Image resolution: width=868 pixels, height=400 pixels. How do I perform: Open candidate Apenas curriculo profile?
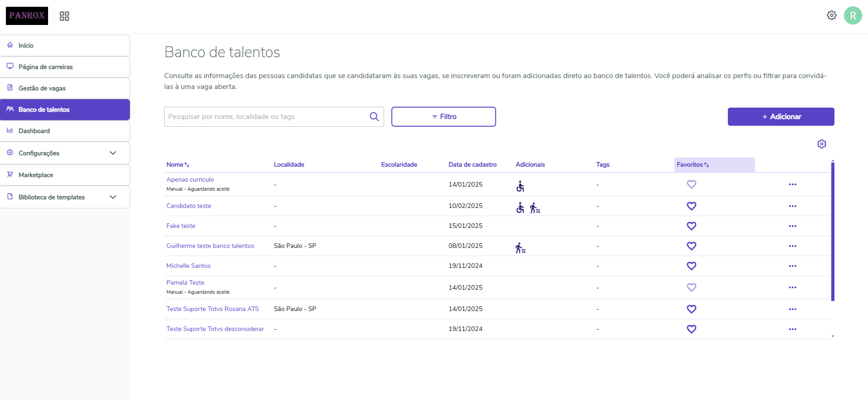click(190, 179)
